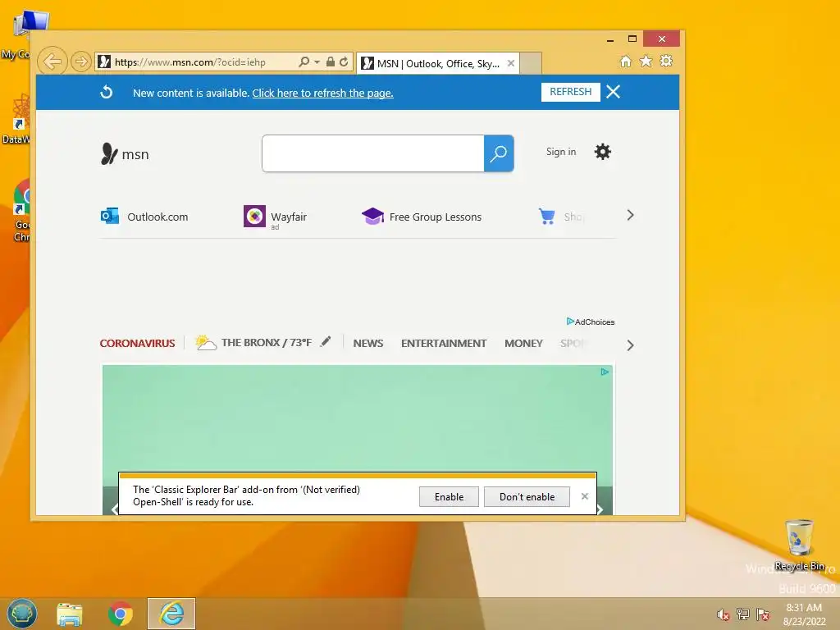Viewport: 840px width, 630px height.
Task: Choose Don't enable for the add-on
Action: pyautogui.click(x=527, y=496)
